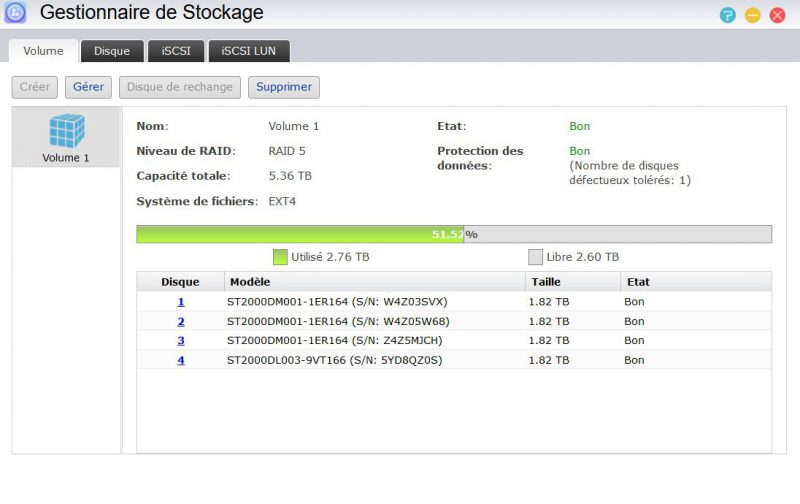800x504 pixels.
Task: Click the Créer button
Action: point(35,87)
